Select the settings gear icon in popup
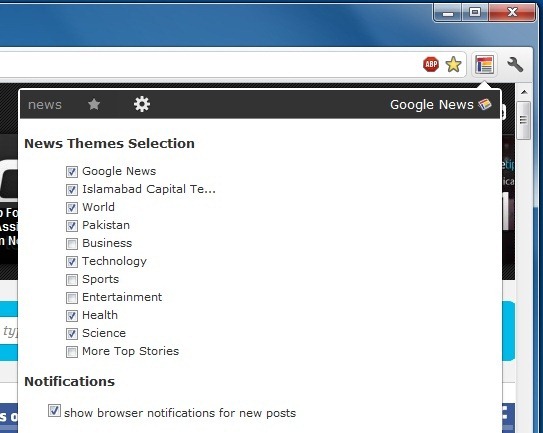This screenshot has width=543, height=433. tap(142, 104)
